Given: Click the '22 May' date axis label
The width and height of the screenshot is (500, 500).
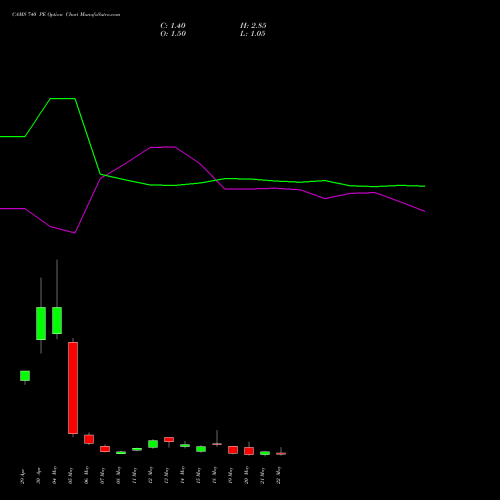Looking at the screenshot, I should (x=279, y=475).
